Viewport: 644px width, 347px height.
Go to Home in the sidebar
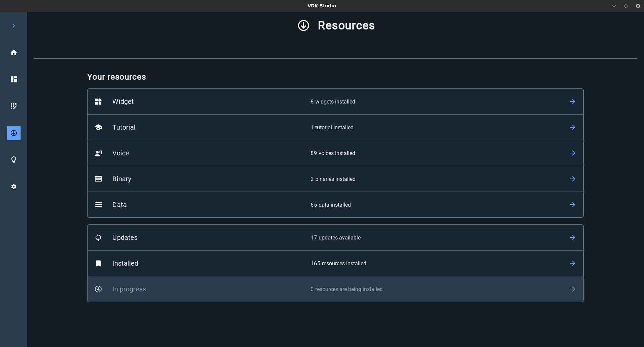click(14, 53)
